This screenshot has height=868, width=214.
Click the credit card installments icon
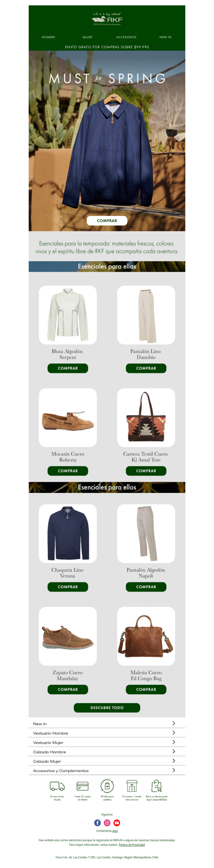click(x=82, y=786)
